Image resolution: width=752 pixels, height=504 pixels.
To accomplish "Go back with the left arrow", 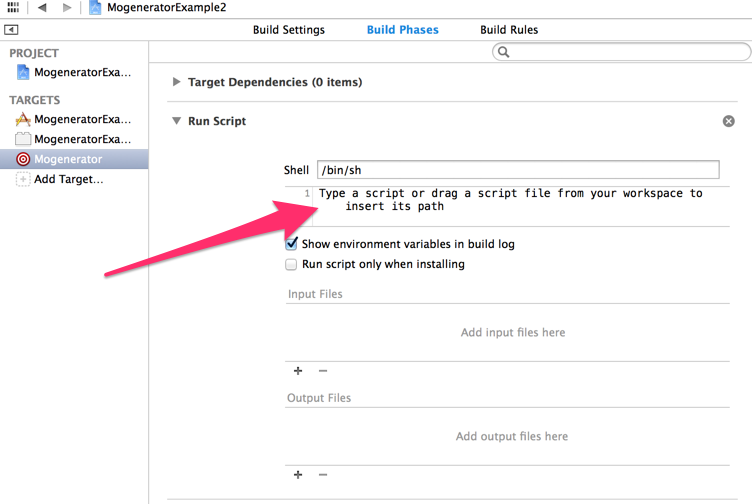I will [42, 7].
